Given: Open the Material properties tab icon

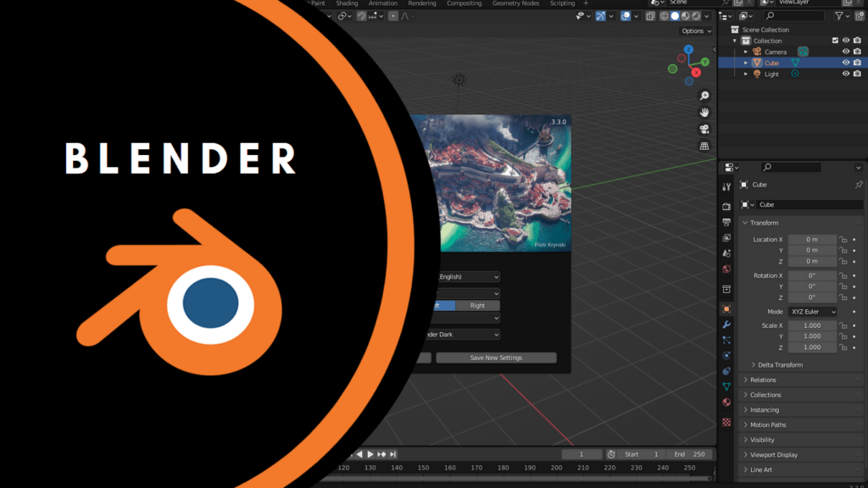Looking at the screenshot, I should [x=726, y=402].
